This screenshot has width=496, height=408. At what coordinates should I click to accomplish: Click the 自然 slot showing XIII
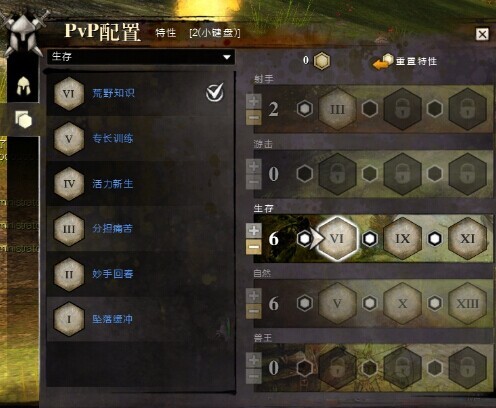tap(467, 303)
